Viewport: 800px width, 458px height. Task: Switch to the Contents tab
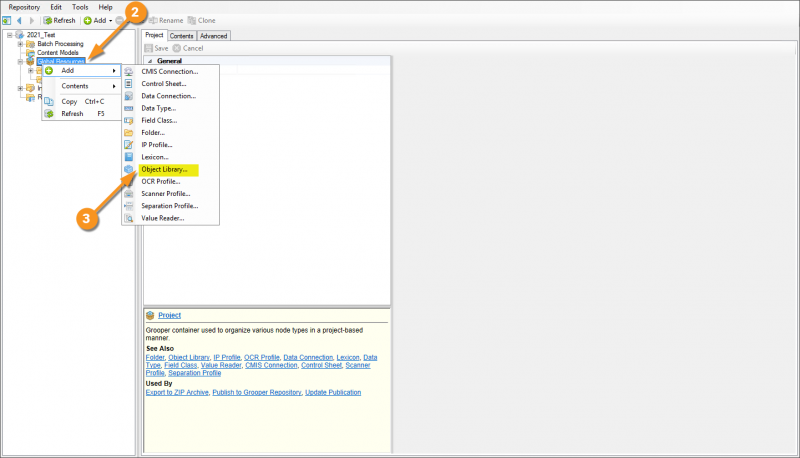tap(182, 36)
